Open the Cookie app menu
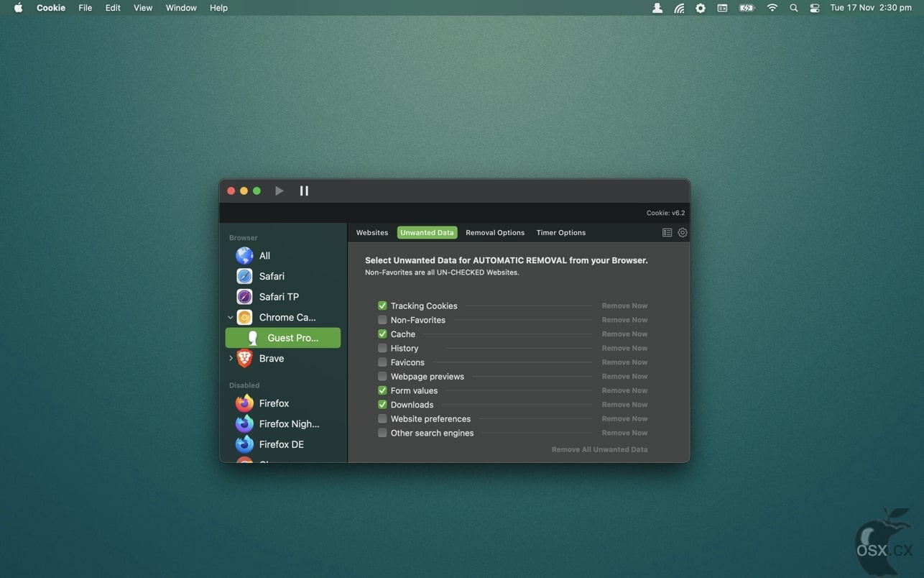 pos(51,8)
